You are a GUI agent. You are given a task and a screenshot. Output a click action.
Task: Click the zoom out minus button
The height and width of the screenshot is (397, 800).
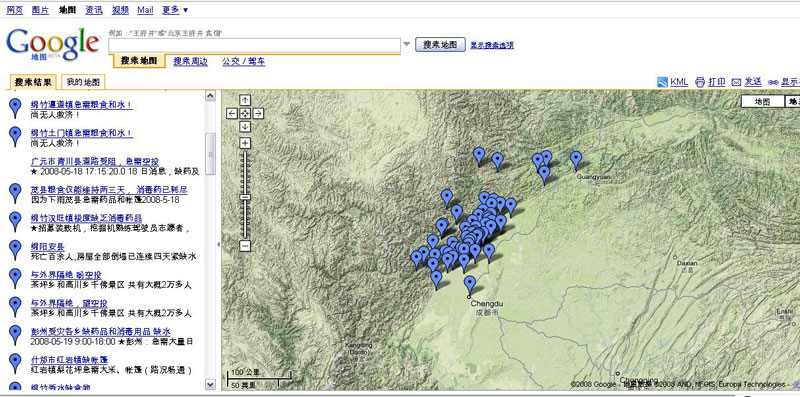(245, 246)
